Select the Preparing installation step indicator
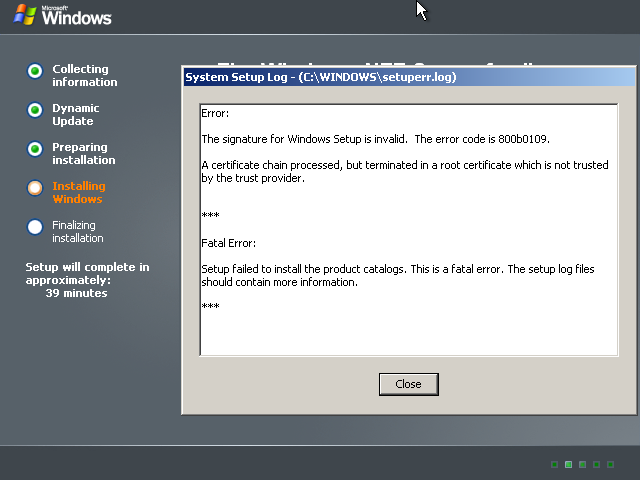640x480 pixels. (x=35, y=149)
